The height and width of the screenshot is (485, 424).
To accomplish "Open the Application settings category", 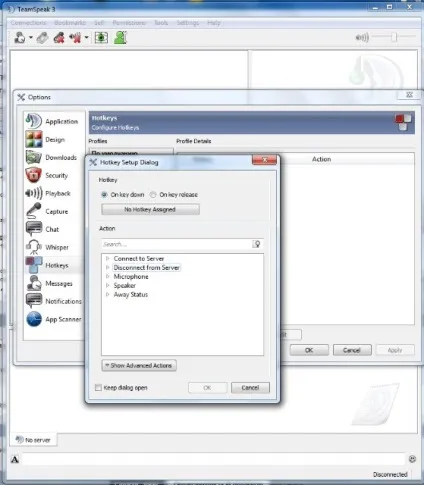I will pyautogui.click(x=54, y=121).
